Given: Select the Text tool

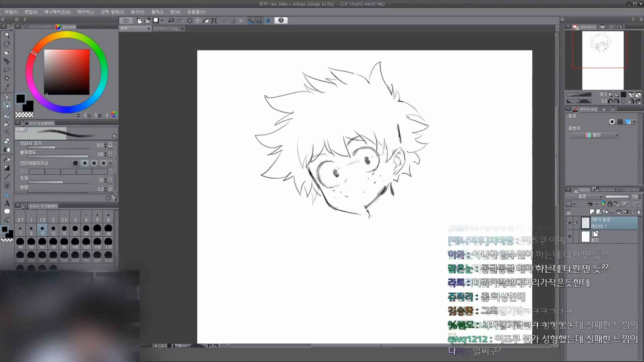Looking at the screenshot, I should 7,203.
